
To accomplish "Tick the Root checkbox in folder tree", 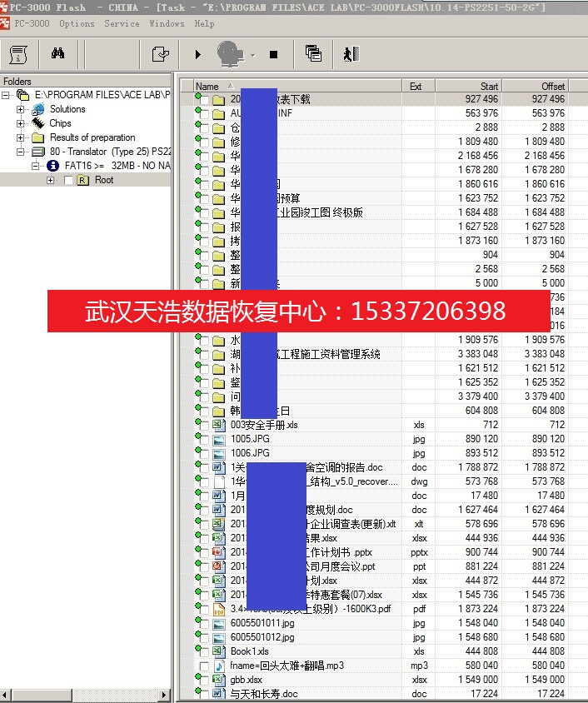I will pos(68,181).
